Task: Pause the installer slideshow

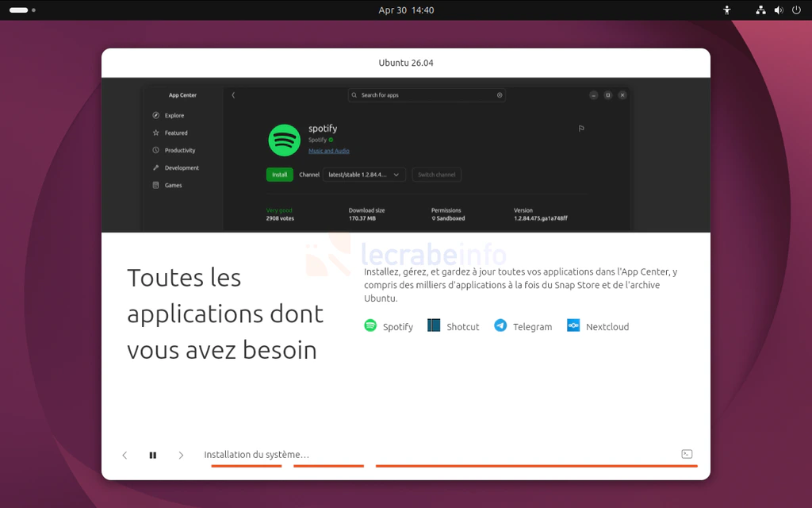Action: [153, 455]
